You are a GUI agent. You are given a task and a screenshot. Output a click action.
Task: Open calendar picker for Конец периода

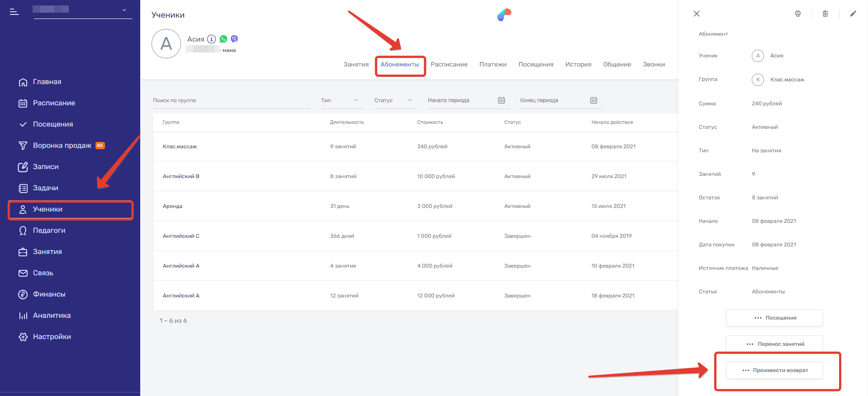[593, 100]
